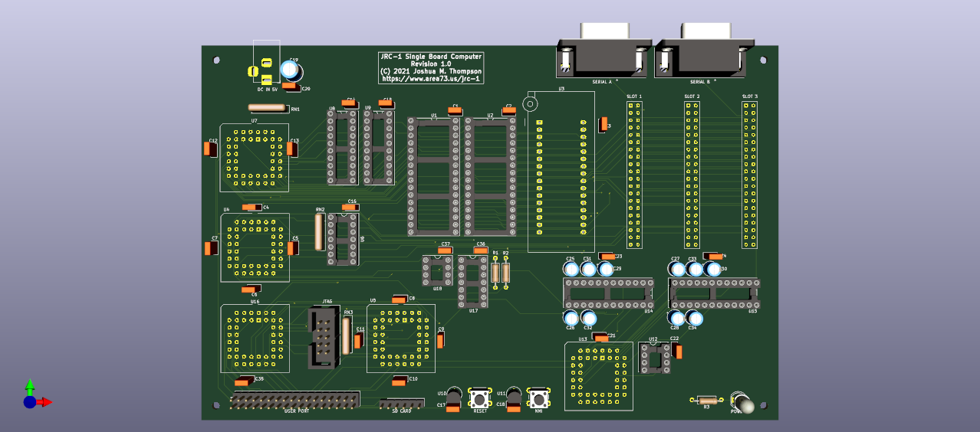This screenshot has height=432, width=980.
Task: Click the RESET push button
Action: click(481, 398)
